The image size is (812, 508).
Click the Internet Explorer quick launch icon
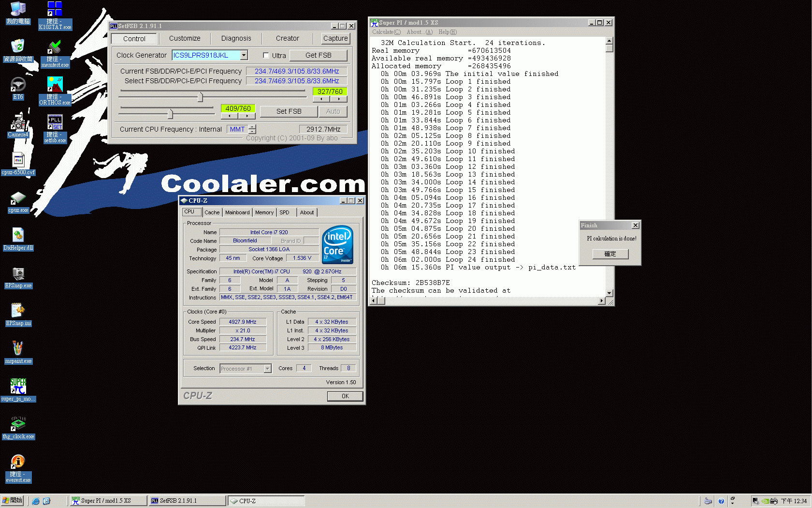(x=36, y=501)
